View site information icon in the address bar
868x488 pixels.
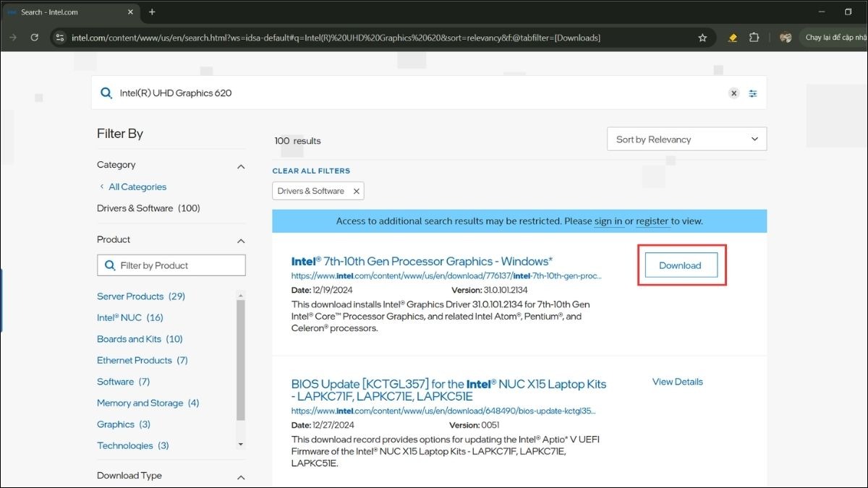coord(60,38)
